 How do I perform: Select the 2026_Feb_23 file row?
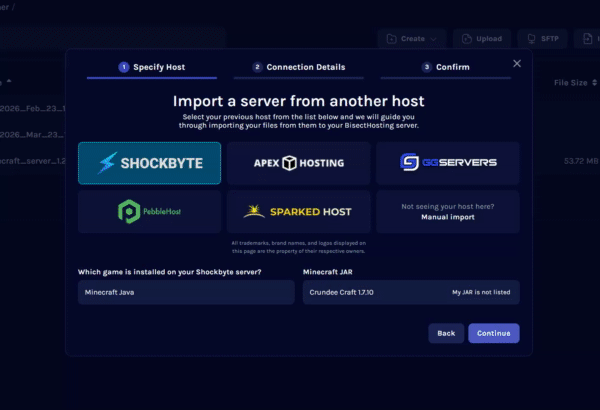pos(33,109)
